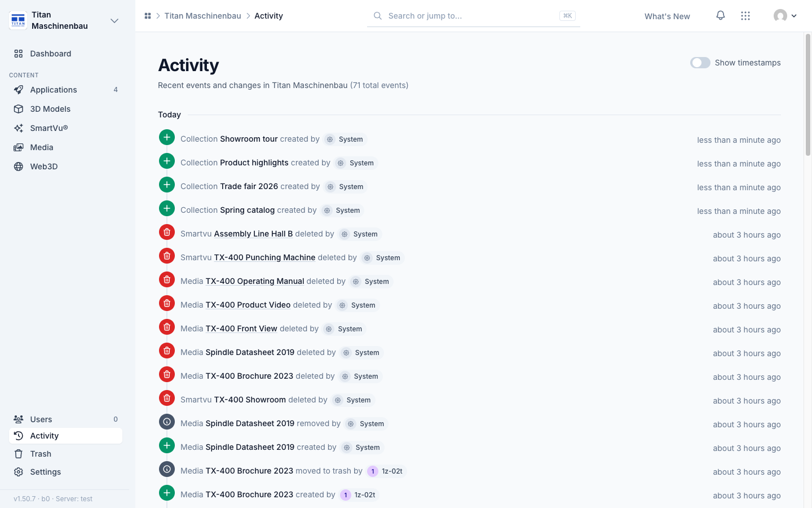Viewport: 812px width, 508px height.
Task: Click the 3D Models cube icon
Action: click(19, 109)
